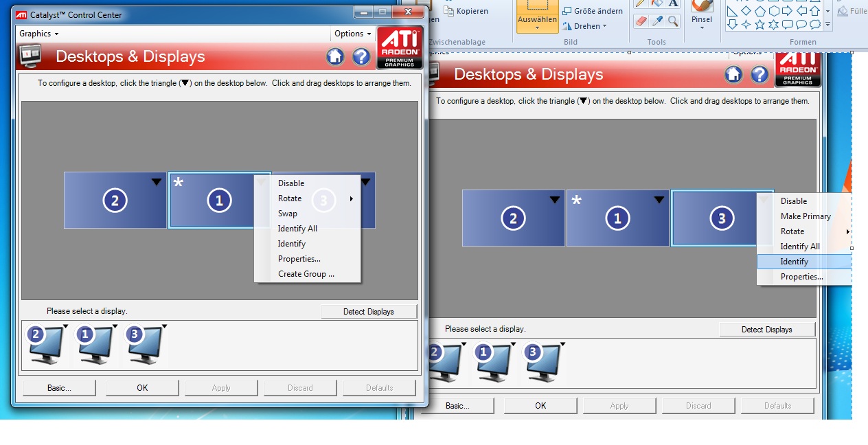Choose Identify All in the front context menu
The image size is (868, 445).
coord(307,229)
